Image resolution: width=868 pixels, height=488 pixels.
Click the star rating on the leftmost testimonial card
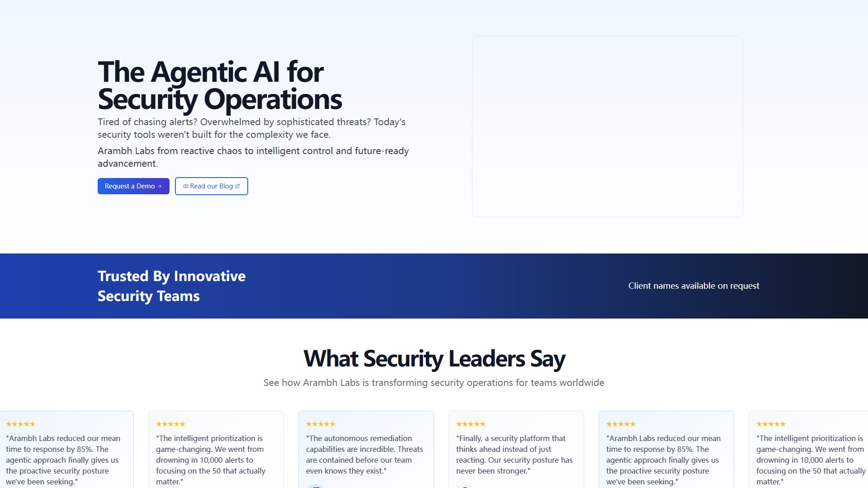pyautogui.click(x=20, y=424)
